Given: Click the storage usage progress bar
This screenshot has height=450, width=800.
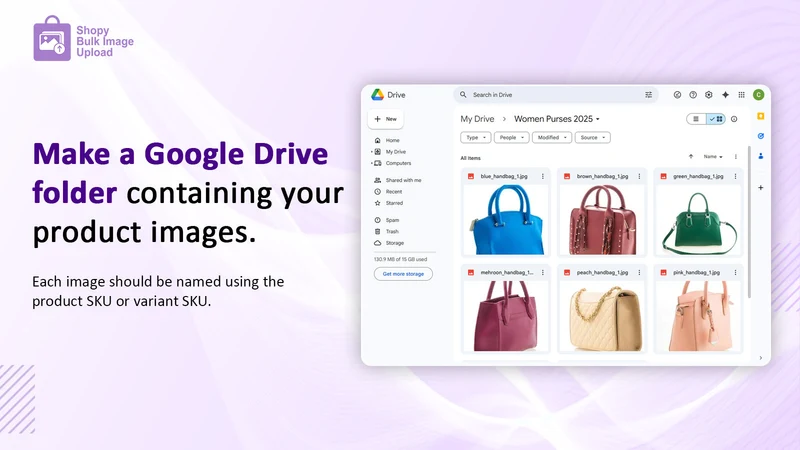Looking at the screenshot, I should pyautogui.click(x=405, y=252).
